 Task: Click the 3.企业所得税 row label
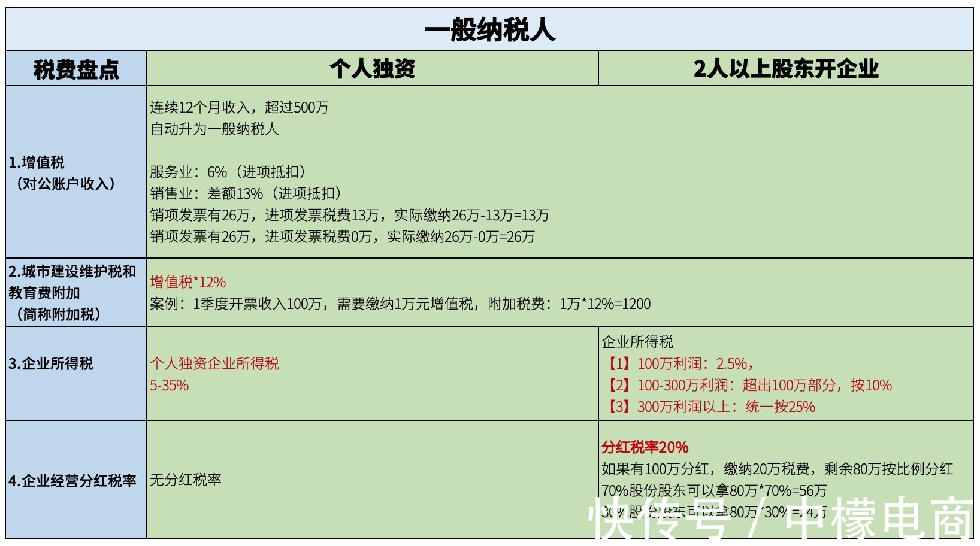[51, 363]
